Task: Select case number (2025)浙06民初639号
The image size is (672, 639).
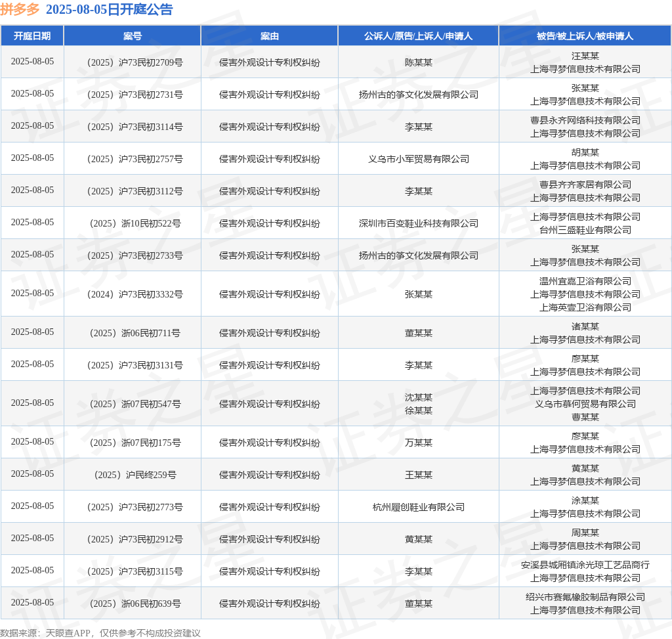Action: [135, 604]
